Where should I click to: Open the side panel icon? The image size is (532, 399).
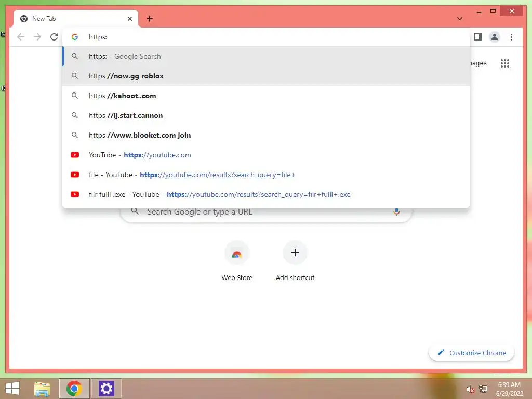coord(478,37)
